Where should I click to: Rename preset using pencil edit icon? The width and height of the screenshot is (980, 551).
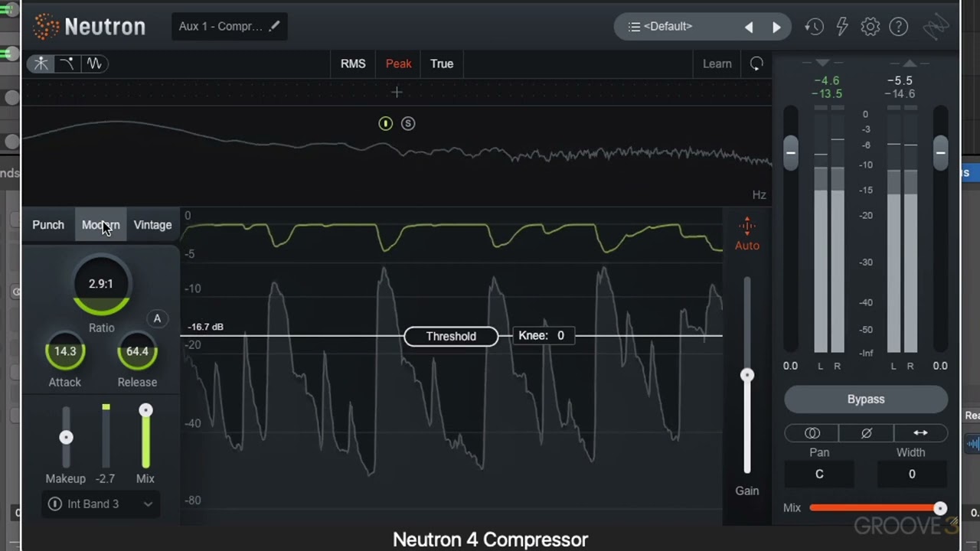click(274, 26)
